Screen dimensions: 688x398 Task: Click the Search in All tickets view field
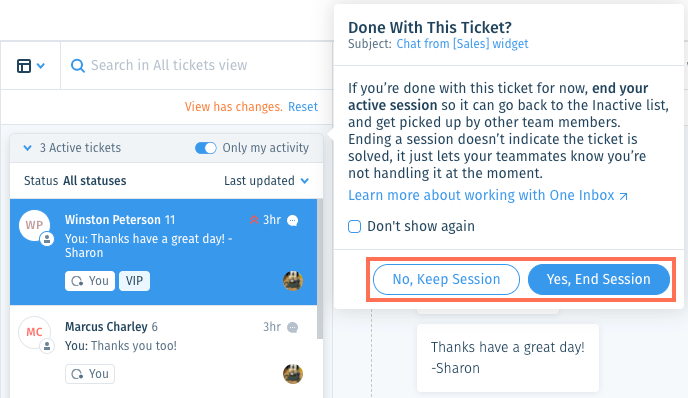(x=197, y=66)
